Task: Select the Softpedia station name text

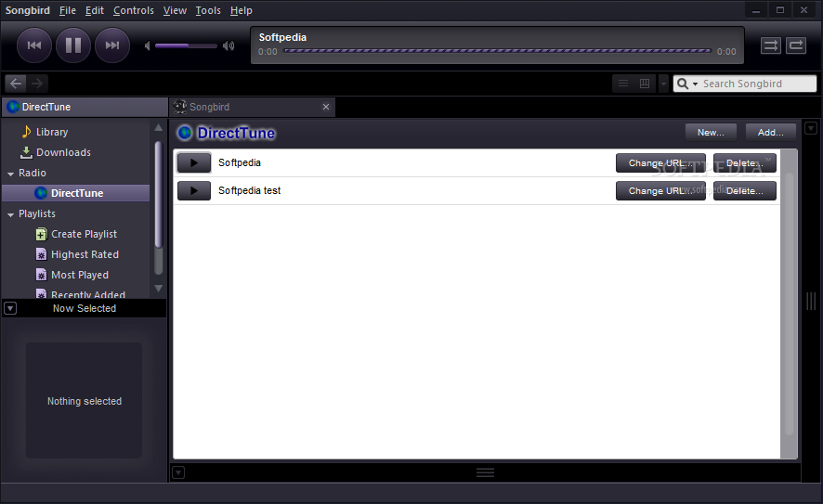Action: 240,162
